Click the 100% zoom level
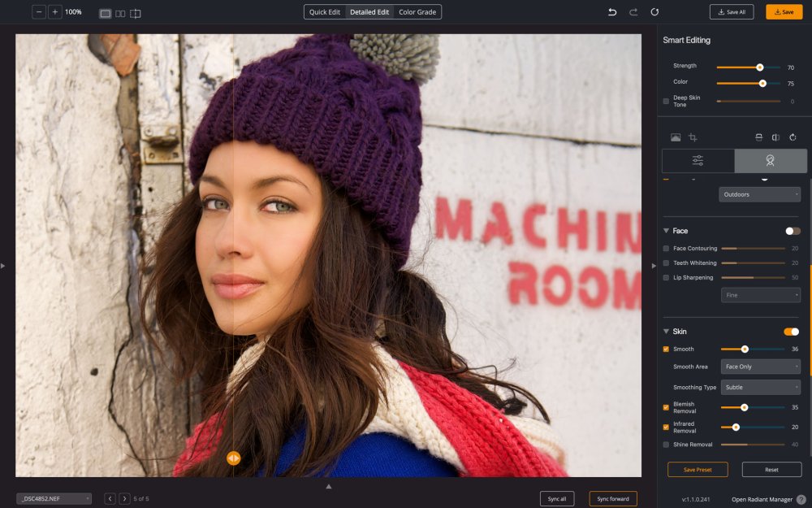 click(73, 12)
